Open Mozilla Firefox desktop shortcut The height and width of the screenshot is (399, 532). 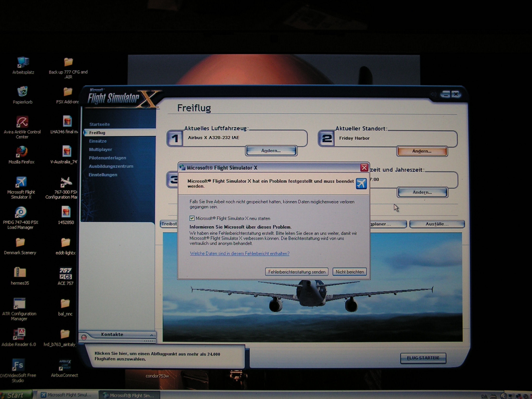22,152
